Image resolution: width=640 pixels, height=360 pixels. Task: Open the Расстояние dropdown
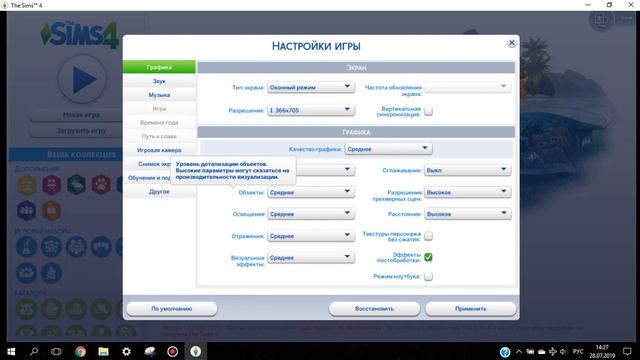click(x=467, y=213)
